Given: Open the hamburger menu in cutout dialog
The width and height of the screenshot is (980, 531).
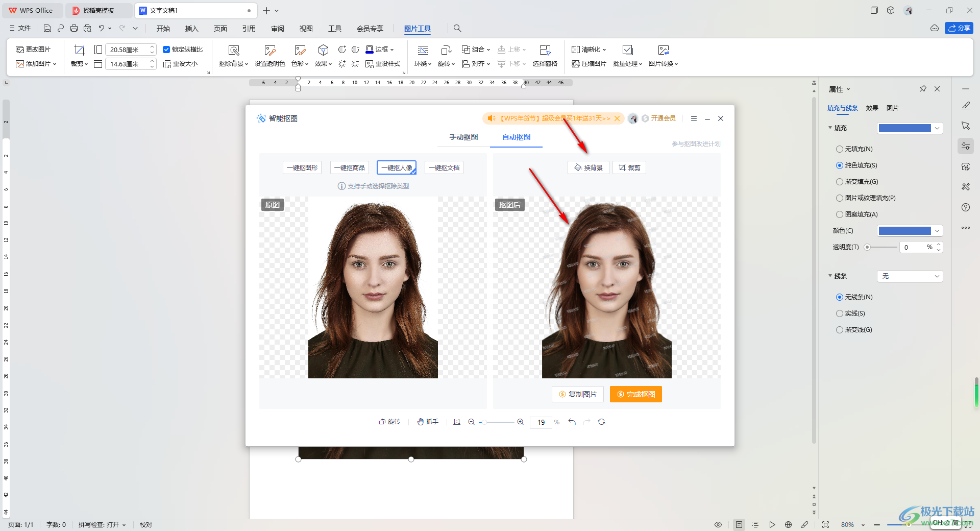Looking at the screenshot, I should coord(694,118).
